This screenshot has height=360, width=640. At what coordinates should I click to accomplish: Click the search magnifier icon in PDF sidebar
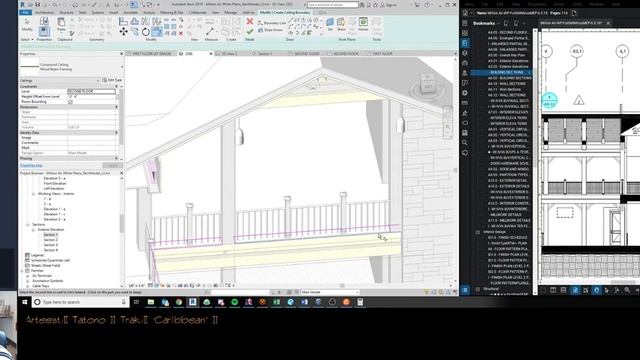465,142
